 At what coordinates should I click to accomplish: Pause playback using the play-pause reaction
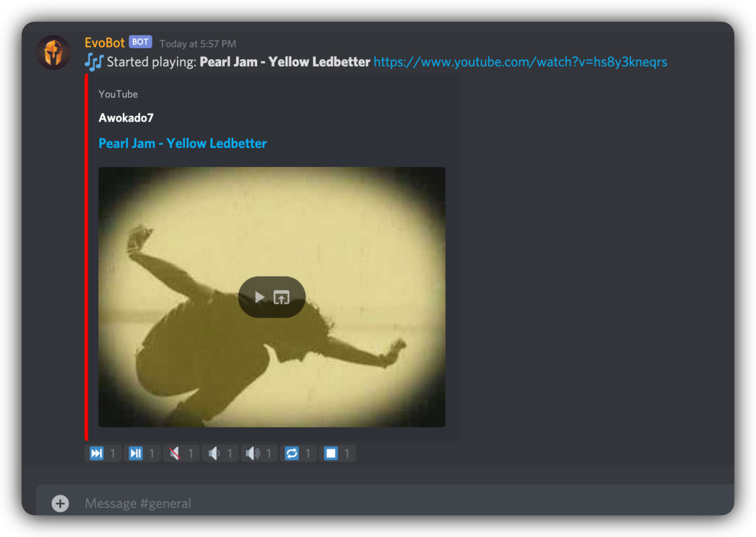(134, 453)
